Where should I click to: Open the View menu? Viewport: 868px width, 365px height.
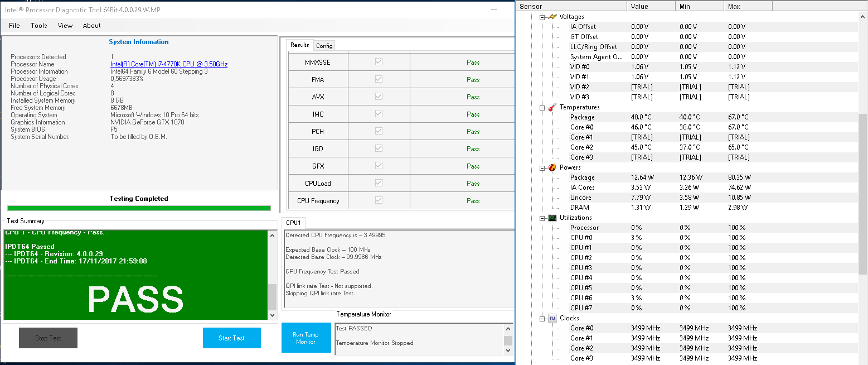65,26
